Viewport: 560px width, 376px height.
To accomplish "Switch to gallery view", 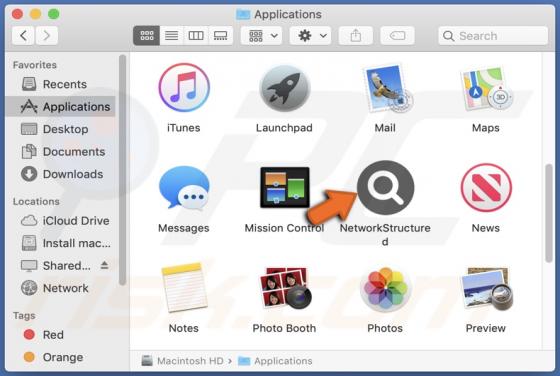I will point(220,36).
